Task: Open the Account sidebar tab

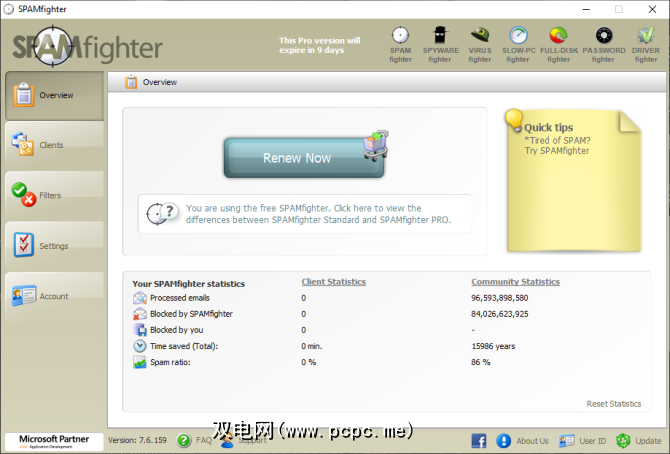Action: click(x=54, y=296)
